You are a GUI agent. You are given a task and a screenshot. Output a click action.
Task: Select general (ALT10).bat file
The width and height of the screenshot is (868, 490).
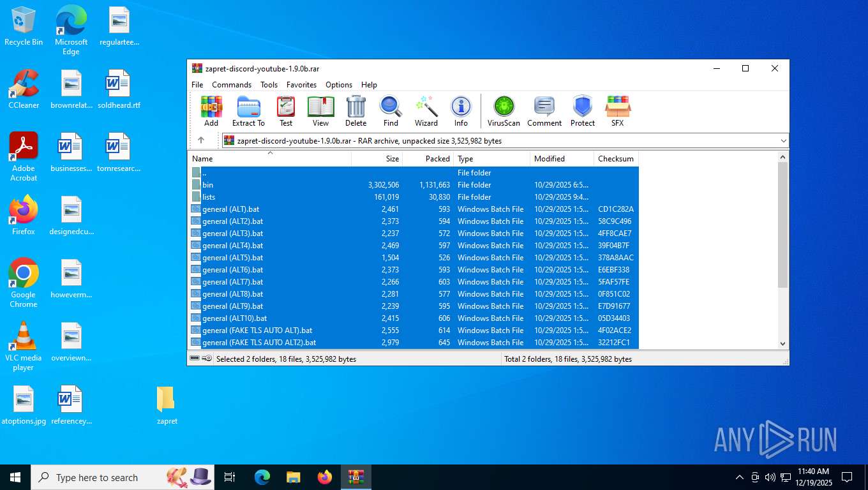pos(414,318)
